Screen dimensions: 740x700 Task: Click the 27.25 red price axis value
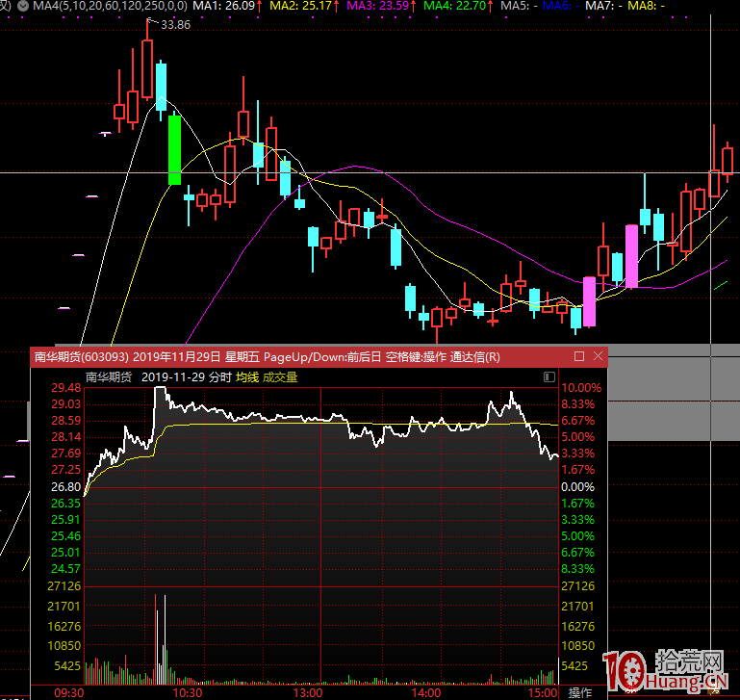pos(66,470)
